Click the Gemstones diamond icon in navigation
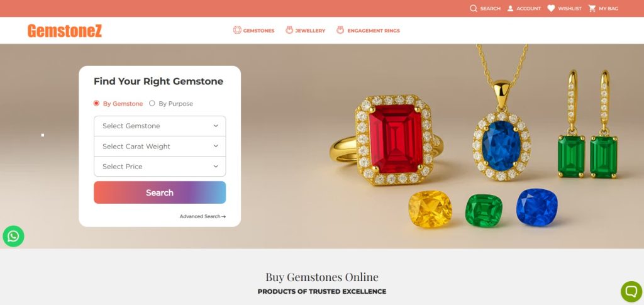644x305 pixels. tap(237, 30)
